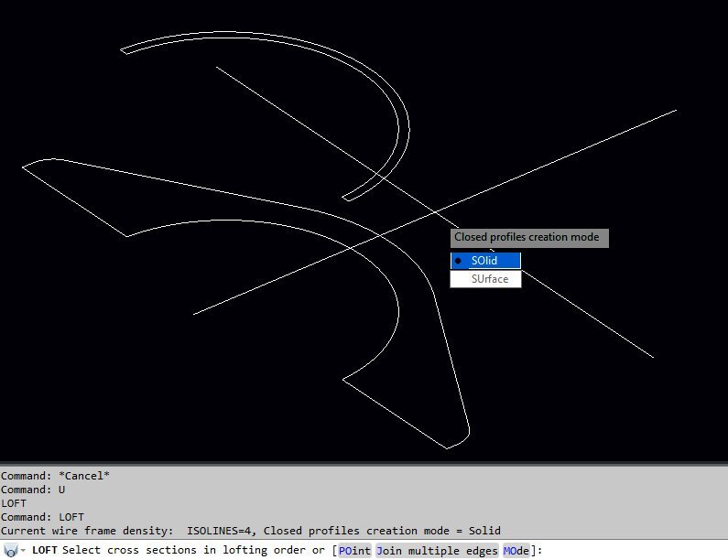This screenshot has height=560, width=728.
Task: Click Join multiple edges command option
Action: click(x=437, y=551)
